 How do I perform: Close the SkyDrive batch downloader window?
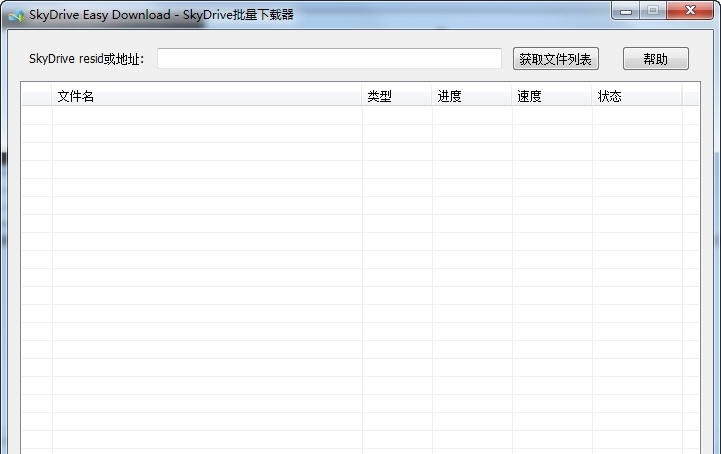pos(692,11)
